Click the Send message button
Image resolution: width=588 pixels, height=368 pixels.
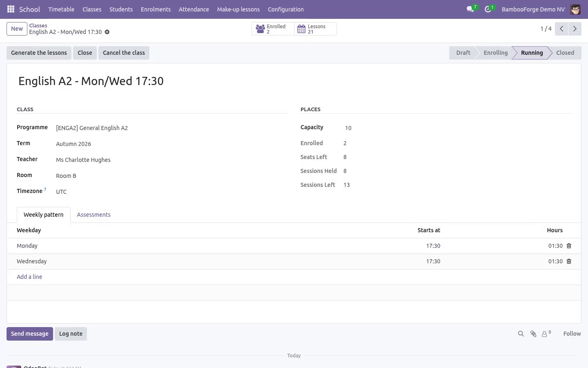click(30, 334)
